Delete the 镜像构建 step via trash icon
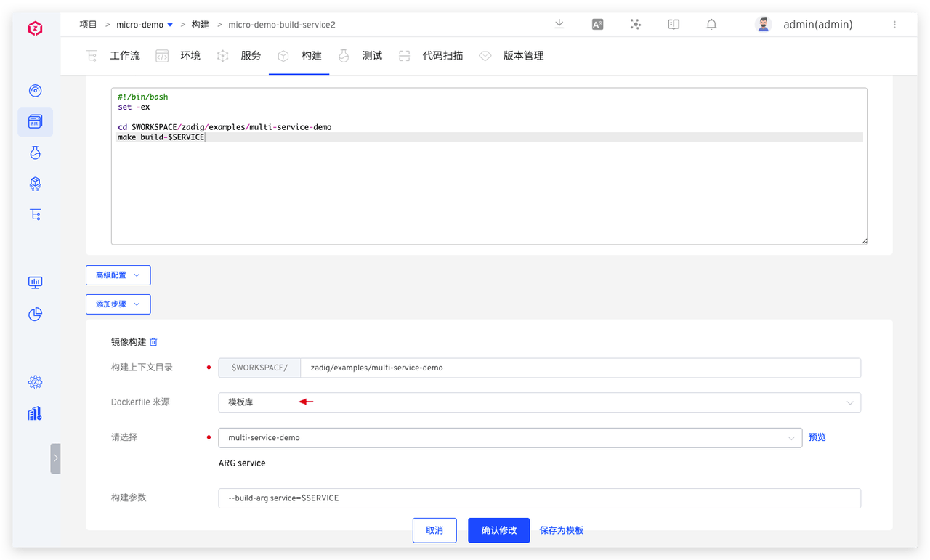 tap(153, 342)
